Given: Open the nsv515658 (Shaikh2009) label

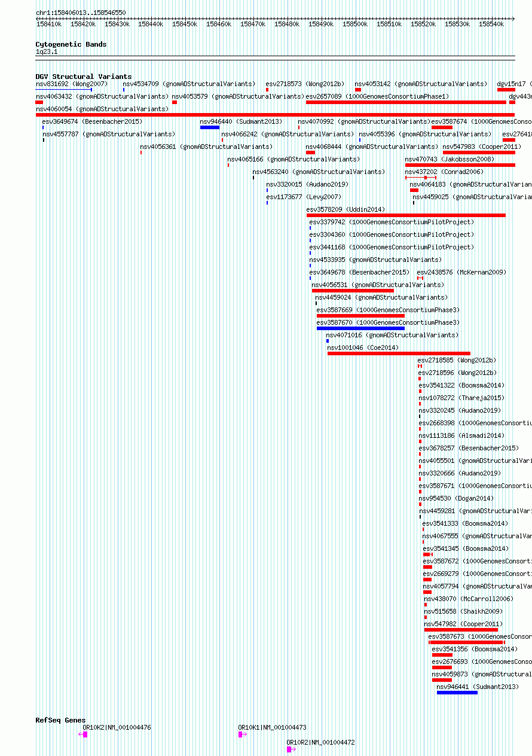Looking at the screenshot, I should tap(463, 611).
